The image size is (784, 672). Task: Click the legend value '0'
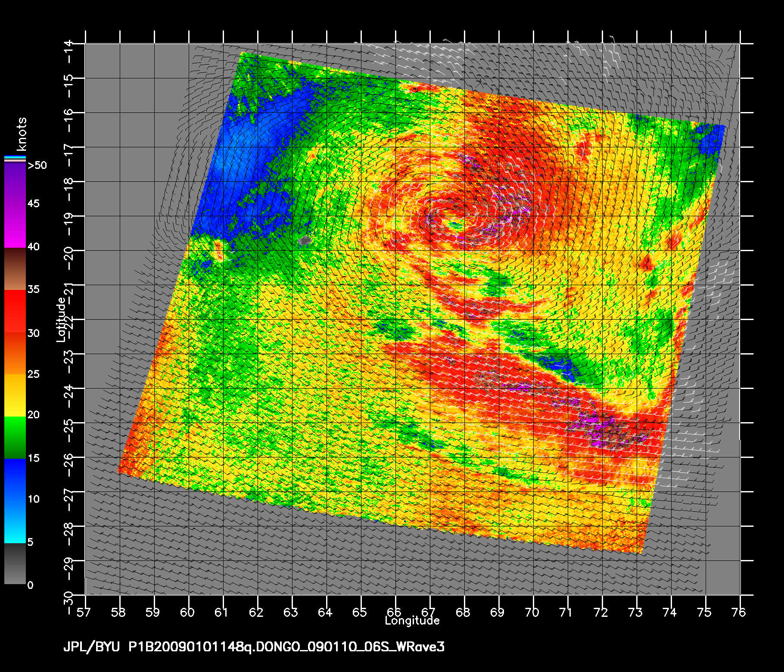(30, 585)
